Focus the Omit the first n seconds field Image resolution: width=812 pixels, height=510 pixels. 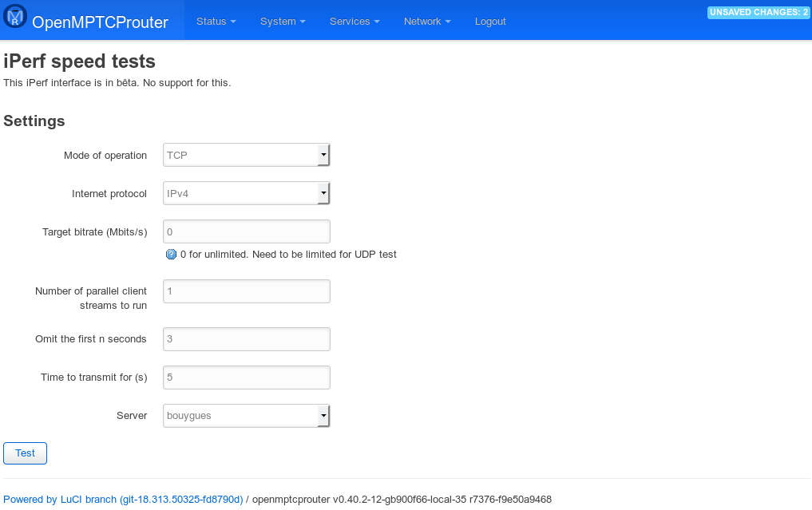pyautogui.click(x=247, y=339)
